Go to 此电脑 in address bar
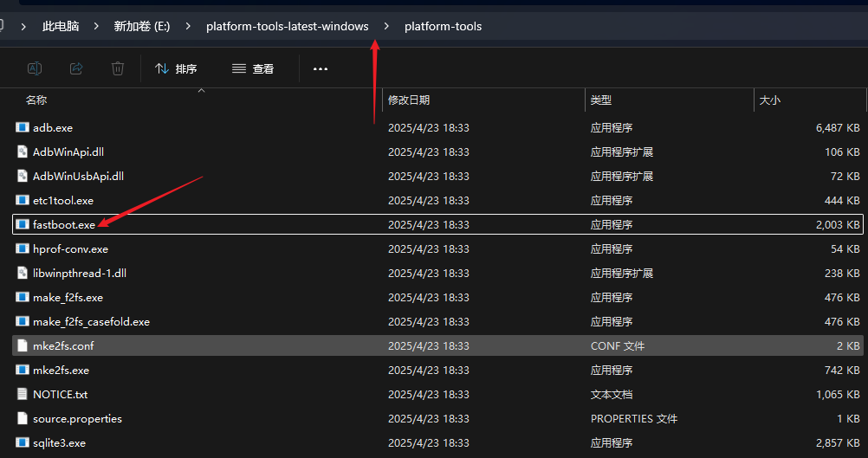Screen dimensions: 868x458 point(61,26)
